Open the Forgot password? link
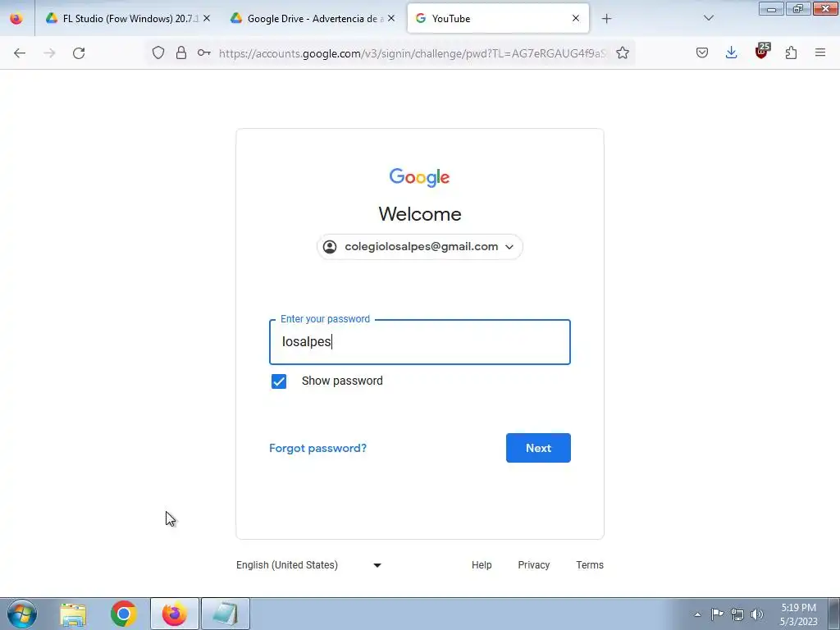This screenshot has width=840, height=630. (x=317, y=448)
